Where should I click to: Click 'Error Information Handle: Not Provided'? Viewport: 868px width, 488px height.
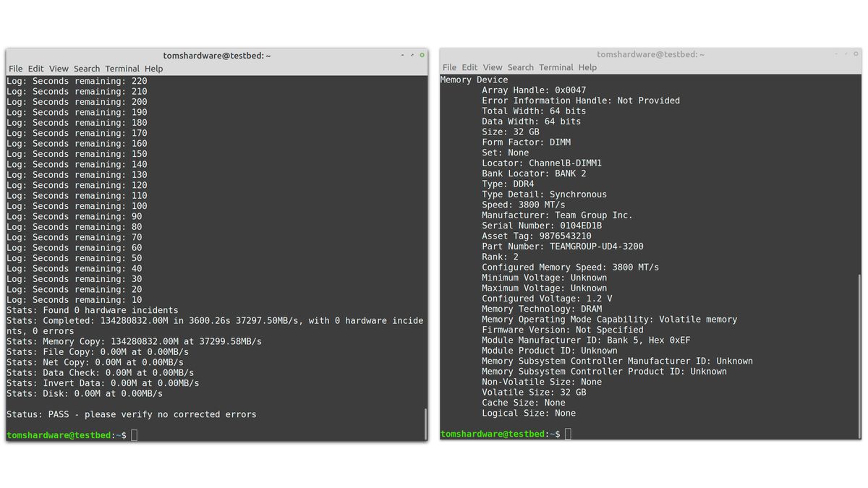click(x=581, y=100)
